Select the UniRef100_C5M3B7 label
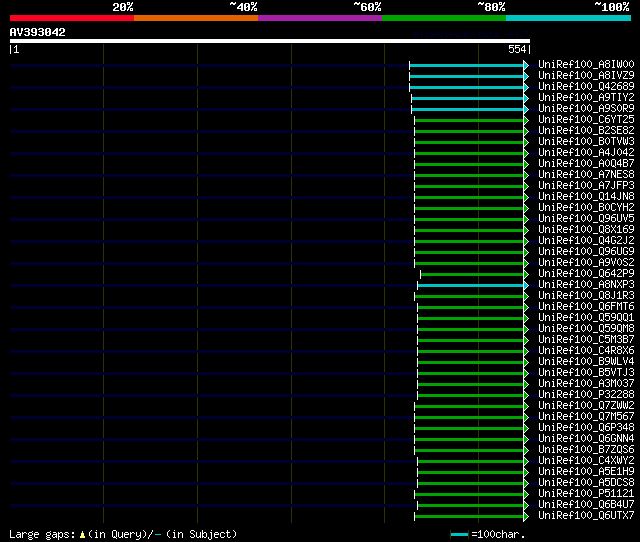The height and width of the screenshot is (542, 640). pos(586,340)
